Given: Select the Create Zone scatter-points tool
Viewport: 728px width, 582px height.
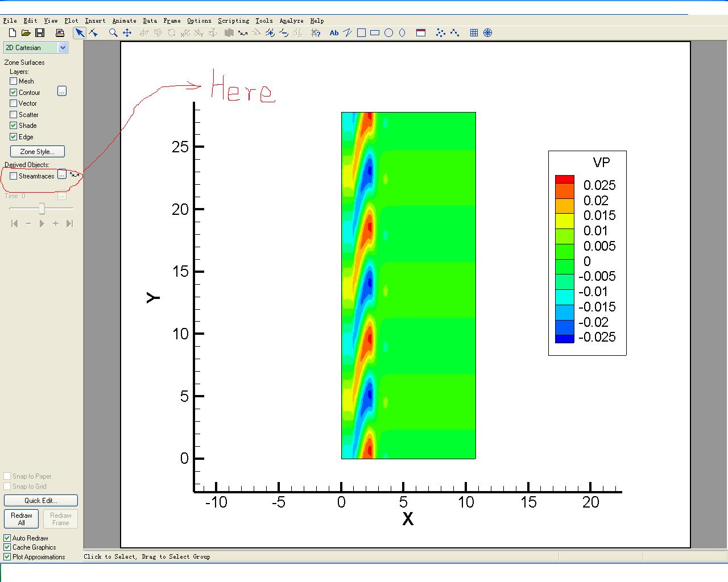Looking at the screenshot, I should pos(441,32).
